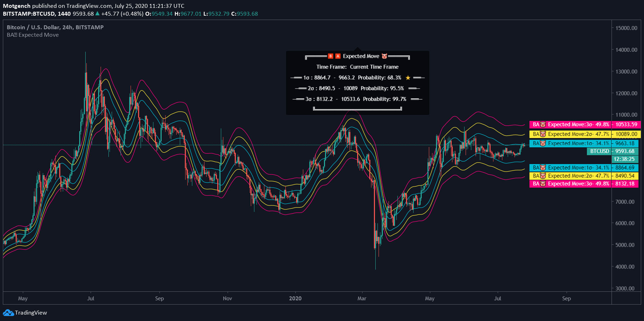Click the pig emoji in the tooltip title
The width and height of the screenshot is (644, 321).
384,56
